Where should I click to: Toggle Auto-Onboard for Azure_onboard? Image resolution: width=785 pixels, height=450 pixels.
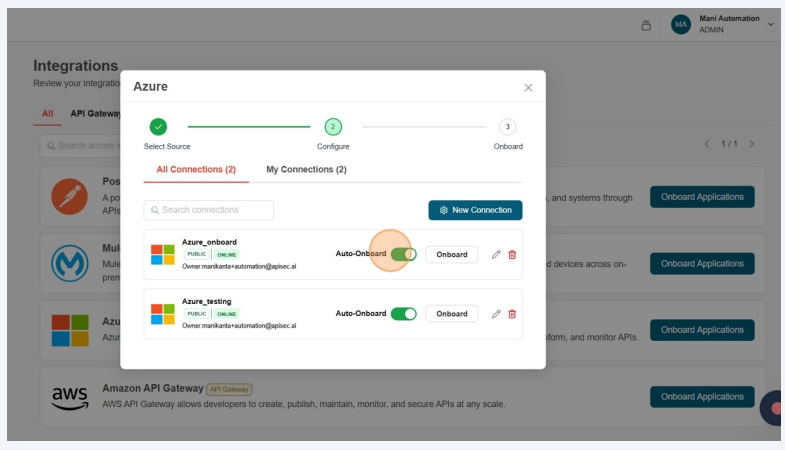click(404, 254)
